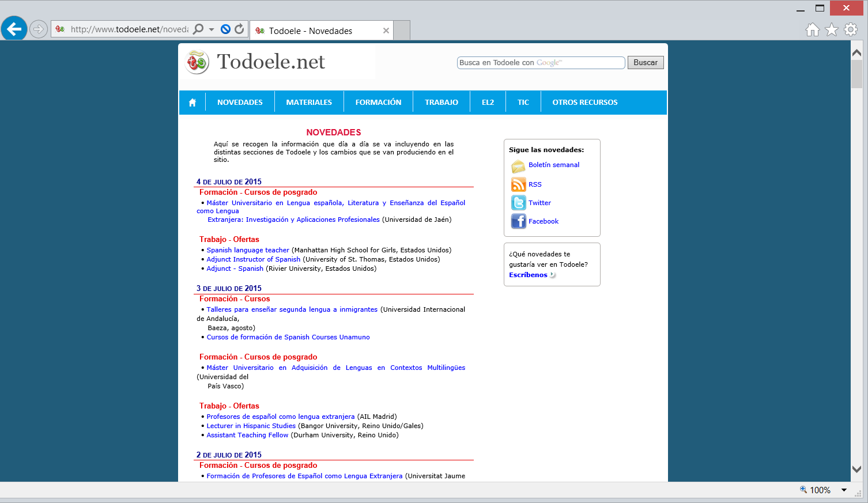Click the Busca en Todoele search field
The width and height of the screenshot is (868, 503).
pos(541,63)
